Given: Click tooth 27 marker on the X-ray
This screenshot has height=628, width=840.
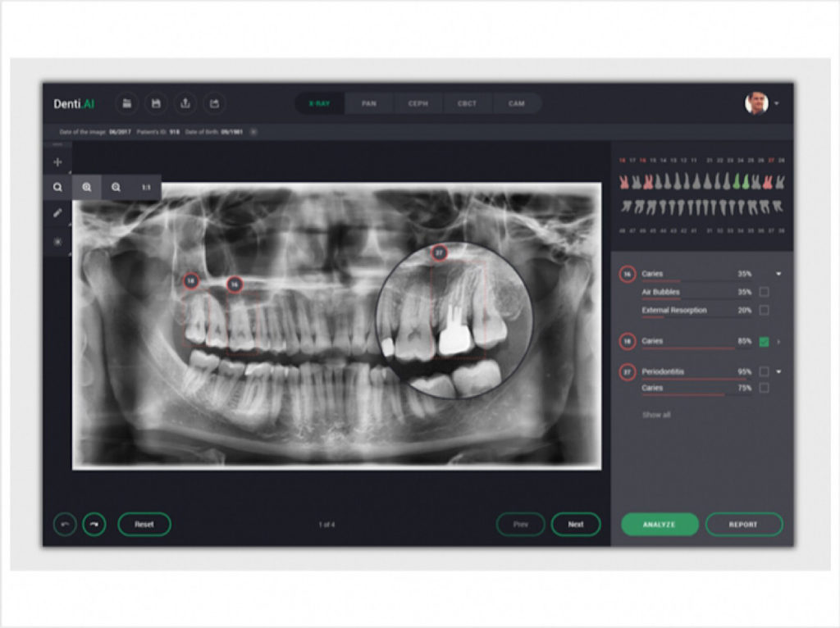Looking at the screenshot, I should click(x=439, y=253).
